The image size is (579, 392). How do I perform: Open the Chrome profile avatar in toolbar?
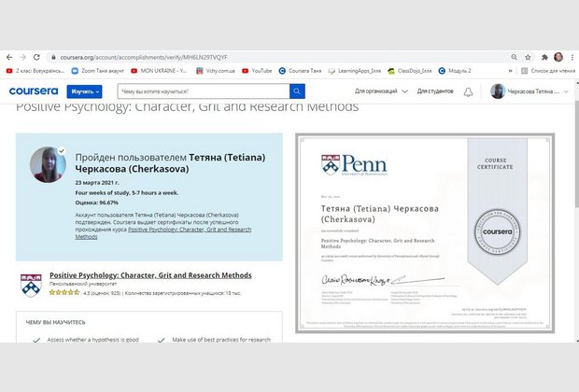click(x=558, y=56)
